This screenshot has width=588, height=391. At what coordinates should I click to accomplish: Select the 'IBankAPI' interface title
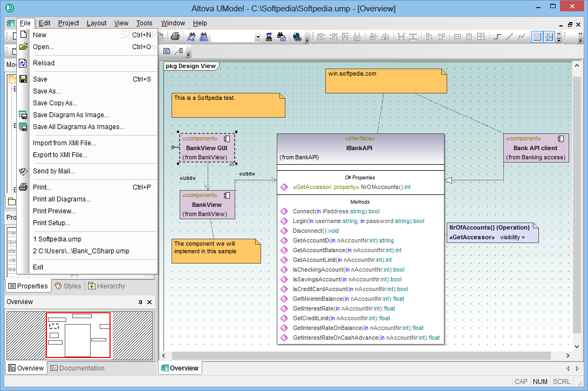click(359, 148)
